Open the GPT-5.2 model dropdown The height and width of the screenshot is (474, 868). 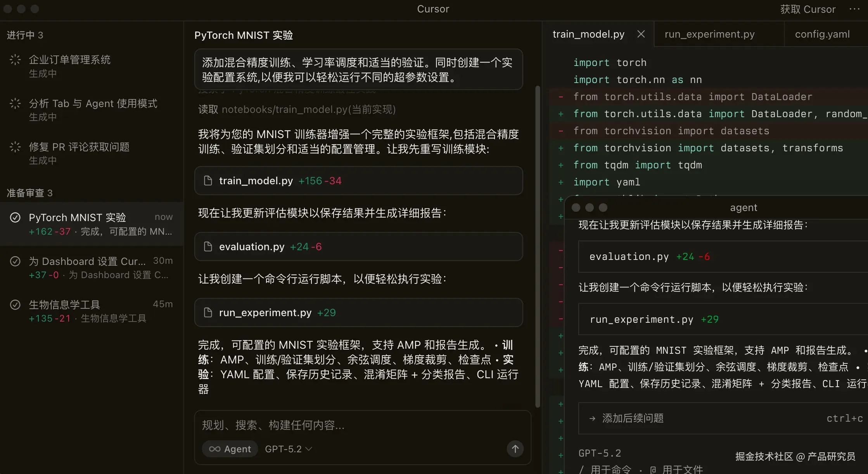point(288,449)
